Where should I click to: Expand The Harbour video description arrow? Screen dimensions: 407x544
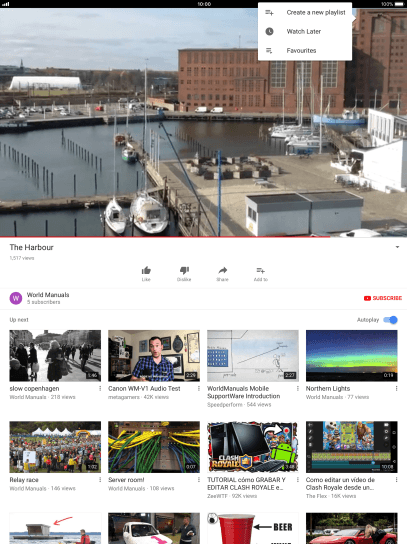pos(397,247)
